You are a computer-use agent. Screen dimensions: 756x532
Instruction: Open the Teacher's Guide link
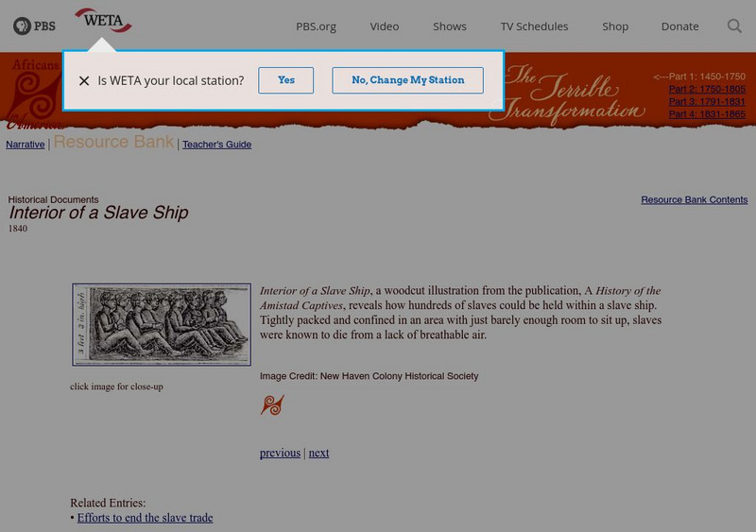click(217, 145)
